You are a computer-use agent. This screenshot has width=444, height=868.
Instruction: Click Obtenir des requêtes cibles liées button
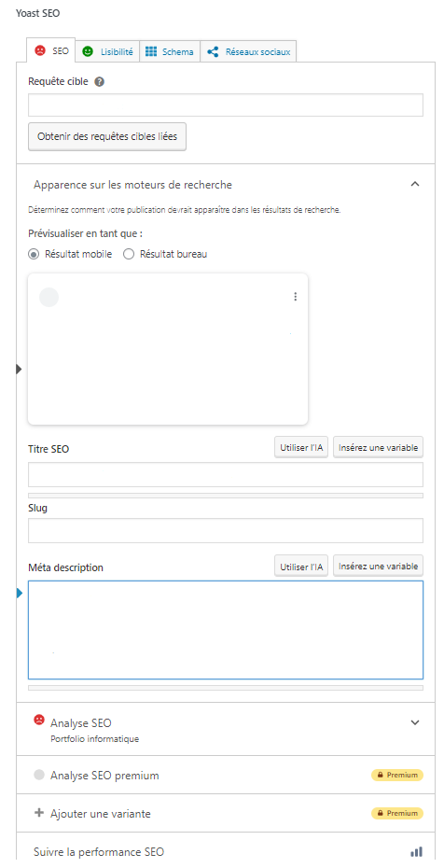(x=107, y=136)
